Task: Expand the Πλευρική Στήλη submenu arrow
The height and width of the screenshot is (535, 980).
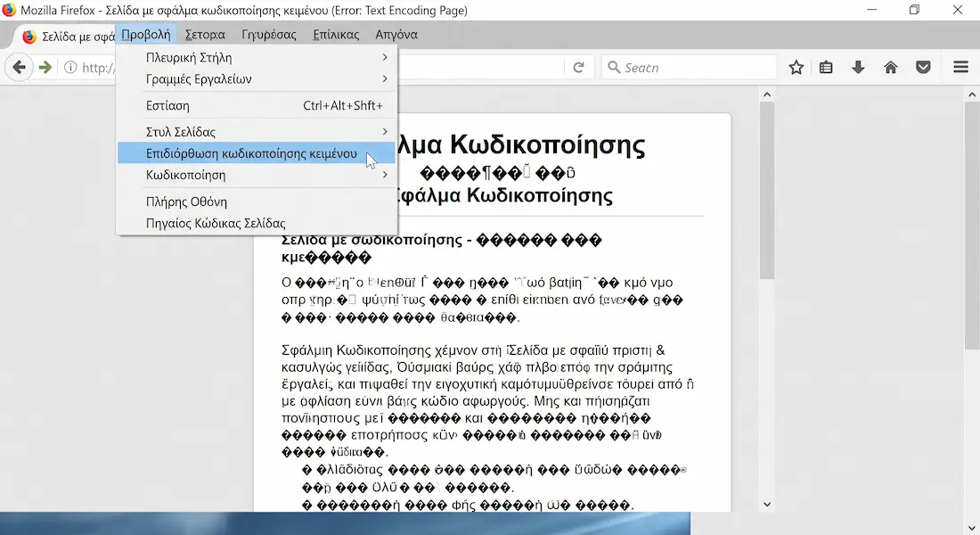Action: pos(384,57)
